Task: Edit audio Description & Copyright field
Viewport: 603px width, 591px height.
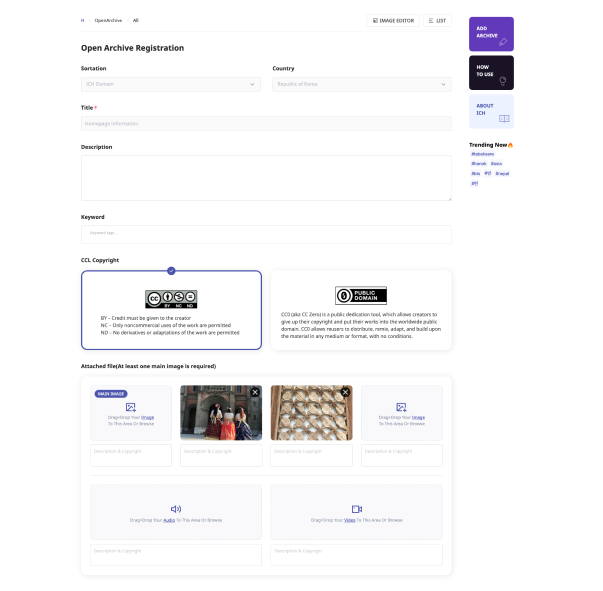Action: pyautogui.click(x=176, y=555)
